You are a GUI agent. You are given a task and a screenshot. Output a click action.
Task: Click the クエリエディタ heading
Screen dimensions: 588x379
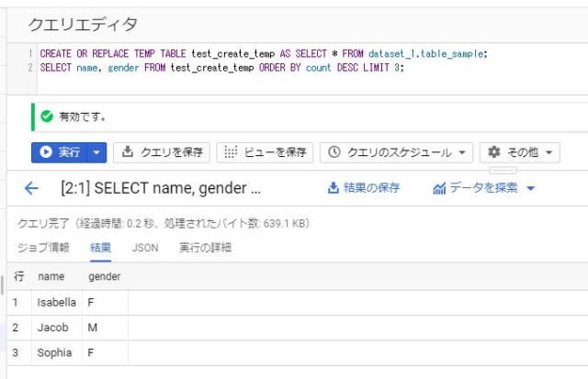point(83,25)
